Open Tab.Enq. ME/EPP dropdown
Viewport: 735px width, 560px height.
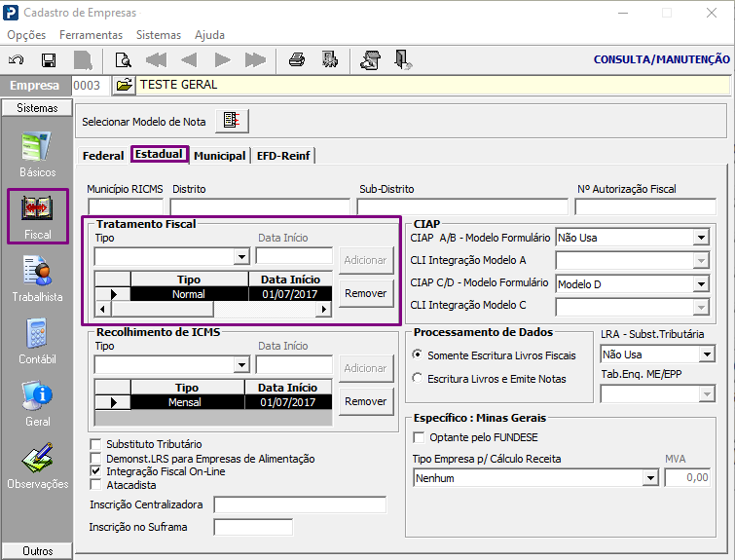707,394
